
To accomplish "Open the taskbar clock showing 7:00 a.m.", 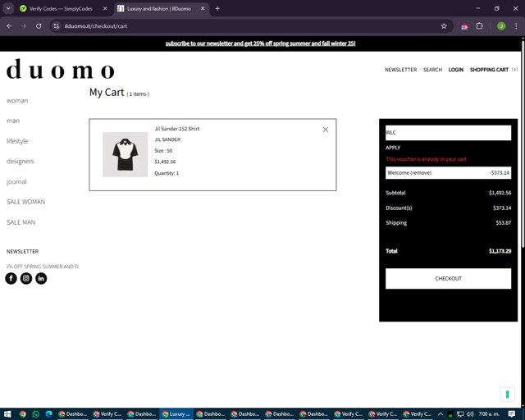I will click(x=489, y=414).
